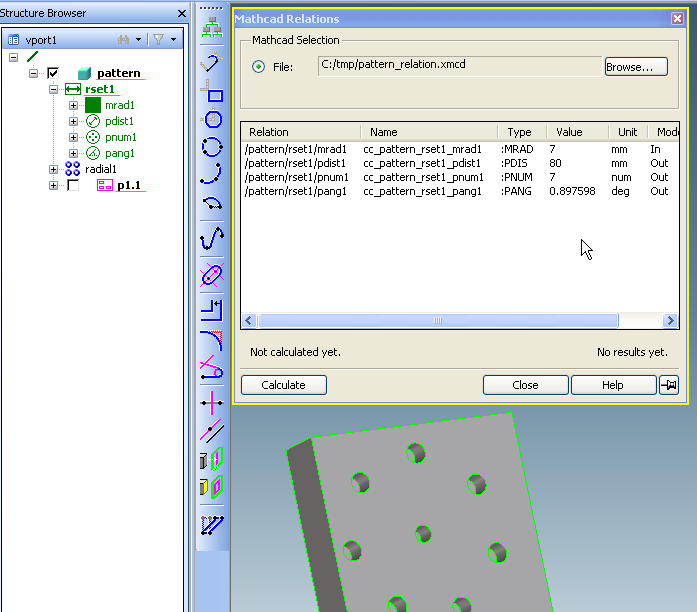Select the rectangle drawing tool

[212, 91]
